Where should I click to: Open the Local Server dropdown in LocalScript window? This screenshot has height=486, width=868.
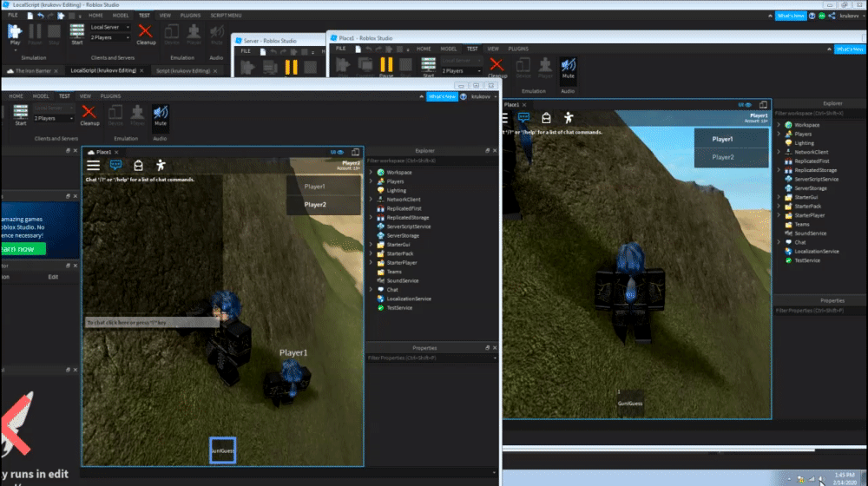click(x=109, y=27)
